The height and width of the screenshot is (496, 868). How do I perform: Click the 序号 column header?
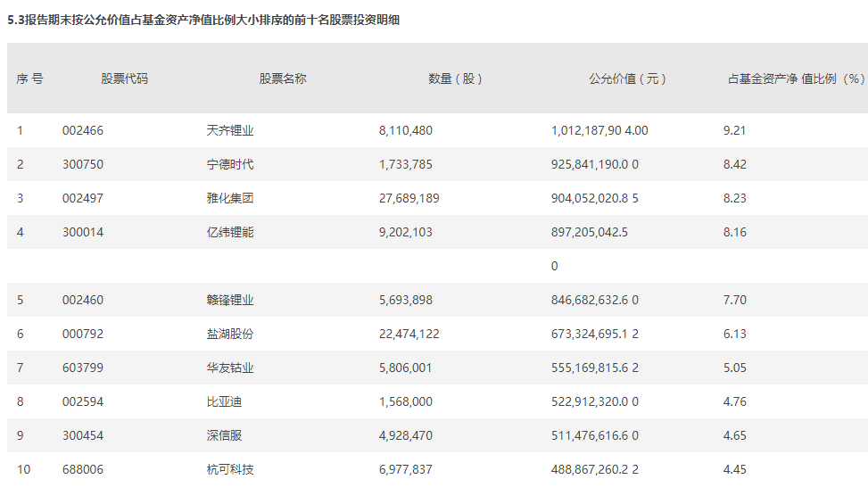(x=29, y=79)
